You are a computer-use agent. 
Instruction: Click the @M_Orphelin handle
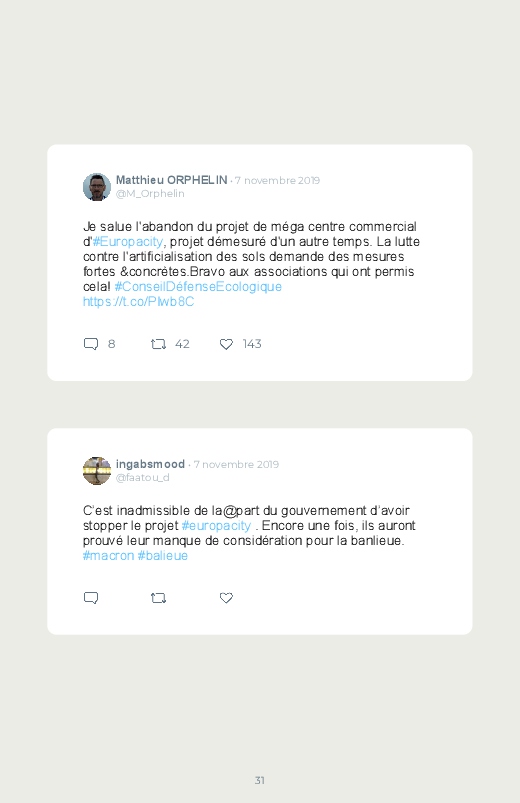coord(150,194)
